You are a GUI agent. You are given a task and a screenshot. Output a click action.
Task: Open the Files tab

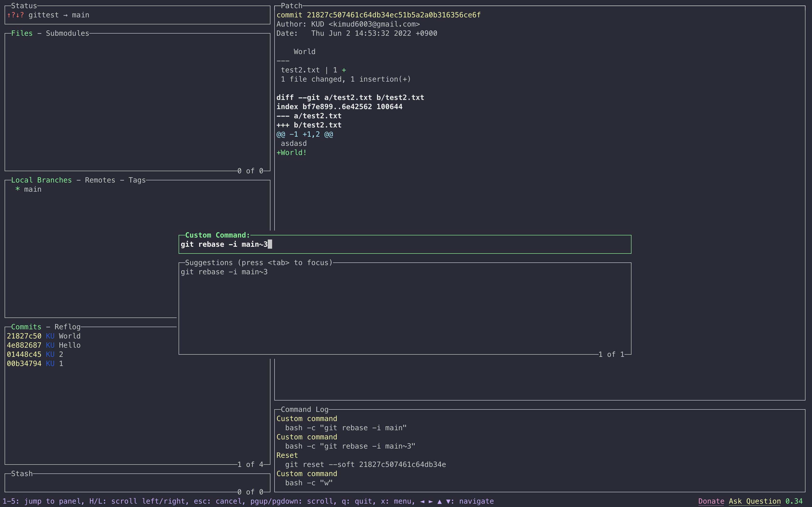(22, 33)
